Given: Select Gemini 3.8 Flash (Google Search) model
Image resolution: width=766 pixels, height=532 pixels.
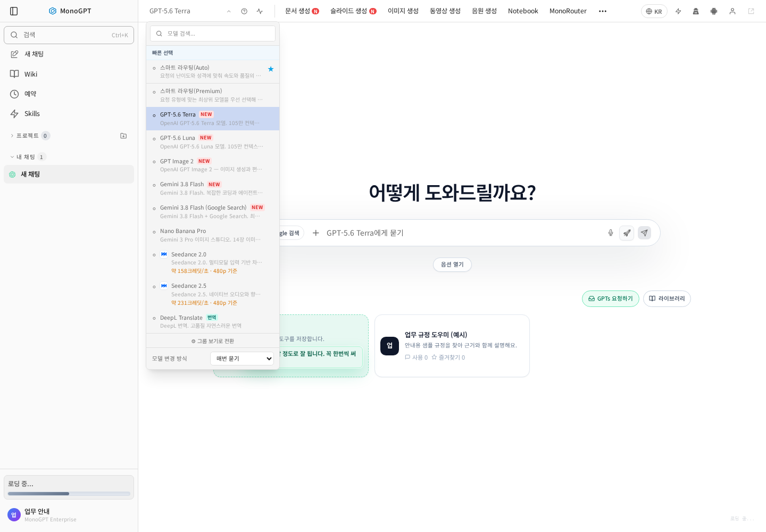Looking at the screenshot, I should coord(213,212).
